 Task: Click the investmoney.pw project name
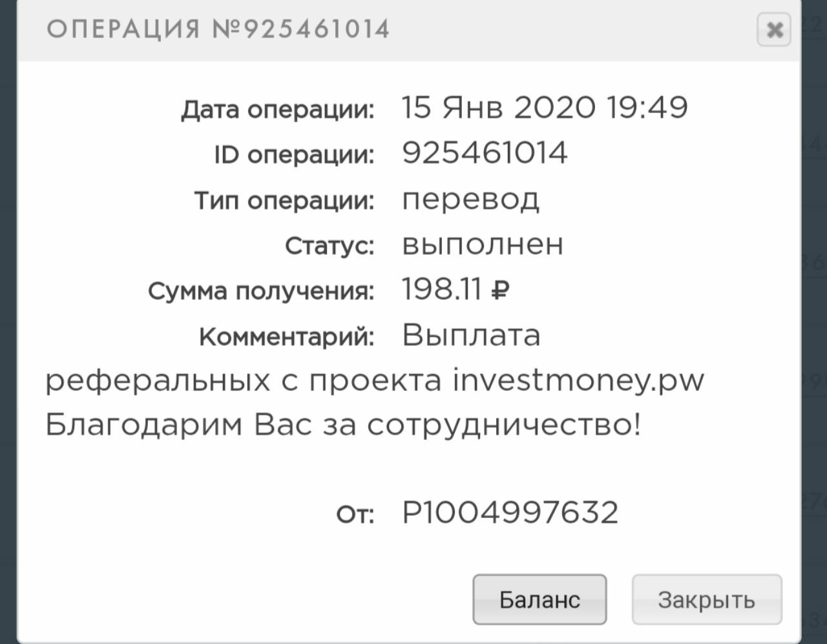click(578, 381)
